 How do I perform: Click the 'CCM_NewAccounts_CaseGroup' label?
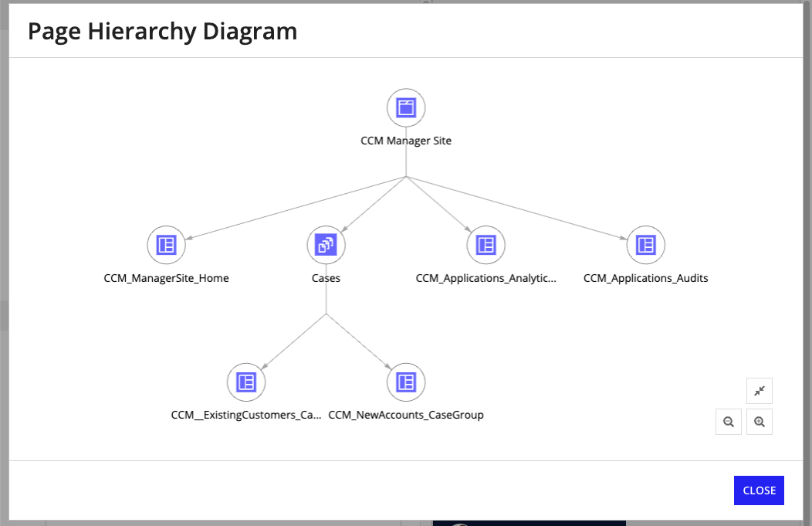[406, 415]
